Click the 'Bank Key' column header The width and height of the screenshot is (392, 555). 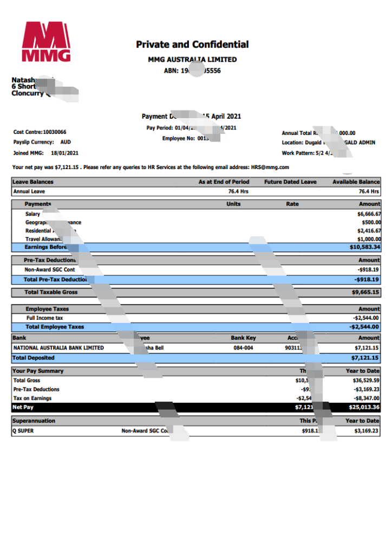[243, 338]
